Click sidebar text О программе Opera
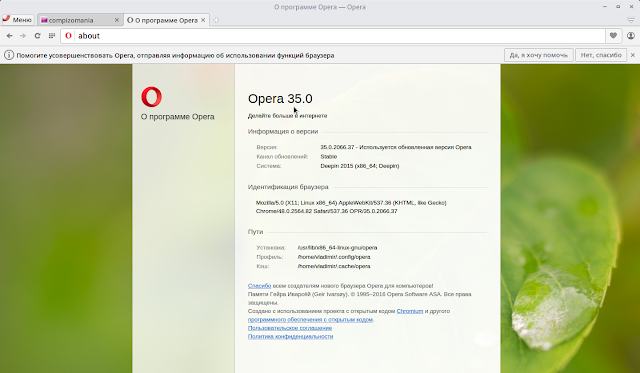Image resolution: width=640 pixels, height=373 pixels. (x=178, y=117)
